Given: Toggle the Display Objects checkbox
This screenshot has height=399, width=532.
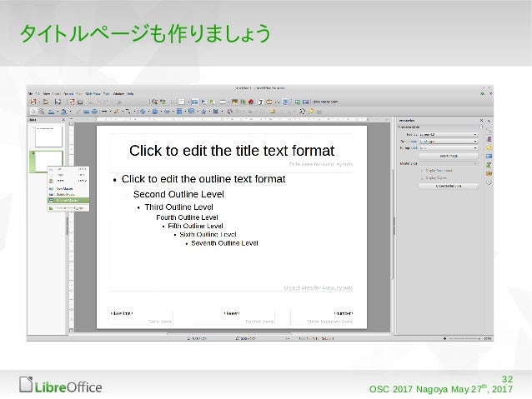Looking at the screenshot, I should coord(422,178).
